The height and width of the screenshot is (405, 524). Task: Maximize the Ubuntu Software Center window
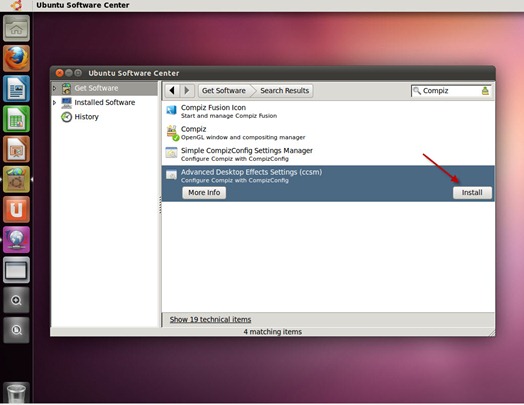coord(78,73)
